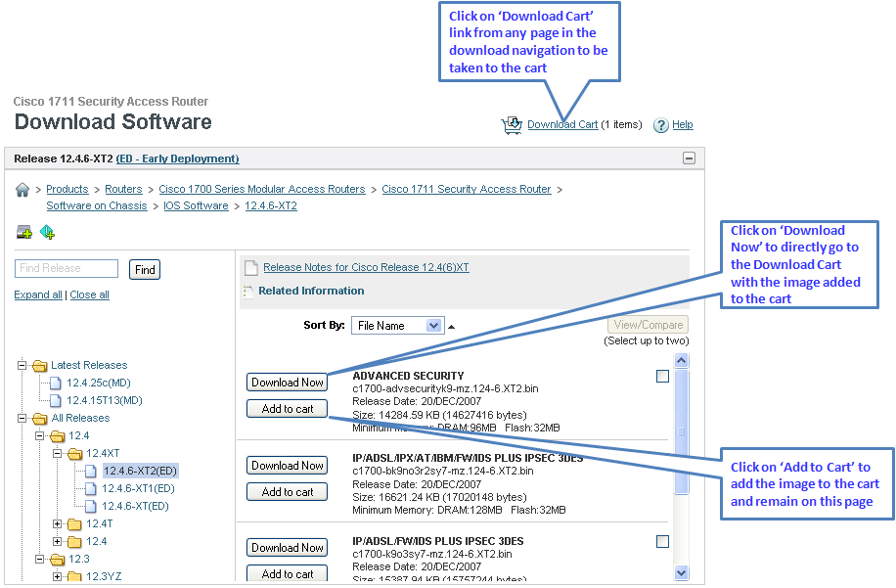This screenshot has height=588, width=896.
Task: Open the Products breadcrumb link
Action: 67,189
